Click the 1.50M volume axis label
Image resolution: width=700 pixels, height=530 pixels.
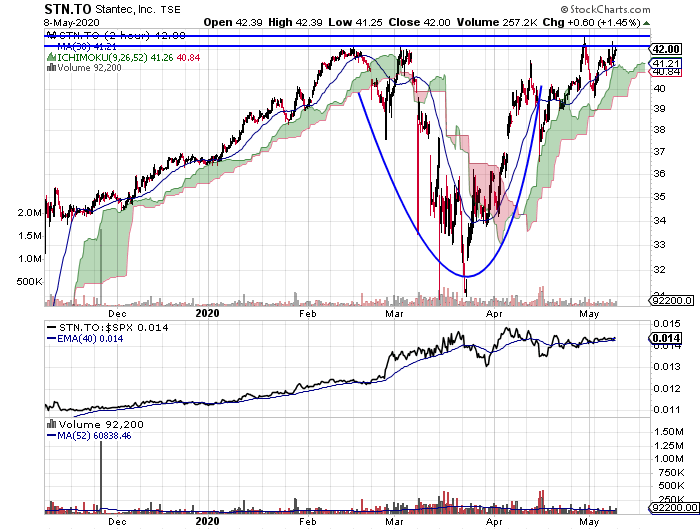coord(669,431)
